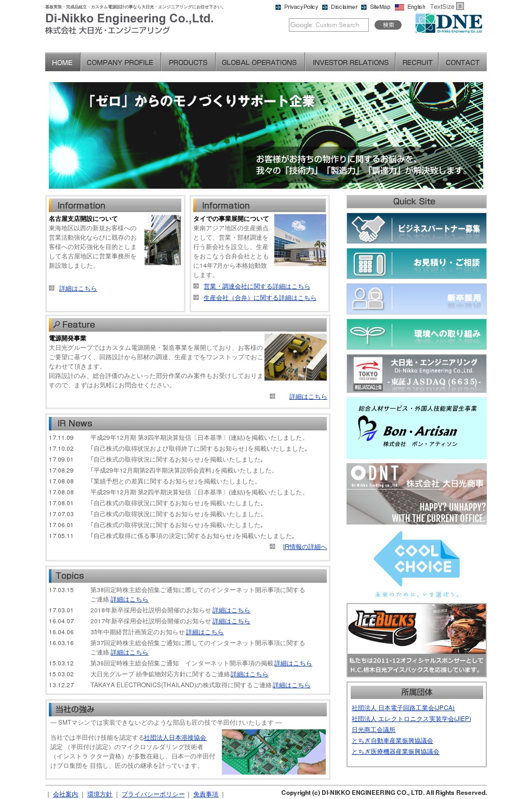The image size is (532, 799).
Task: Open the PRODUCTS menu
Action: click(188, 62)
